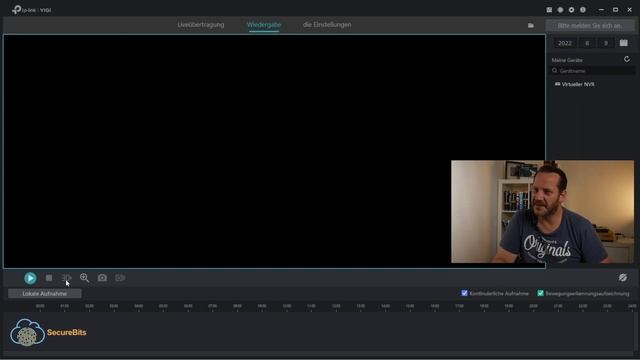
Task: Click the 12:00 marker on the timeline
Action: pyautogui.click(x=336, y=307)
